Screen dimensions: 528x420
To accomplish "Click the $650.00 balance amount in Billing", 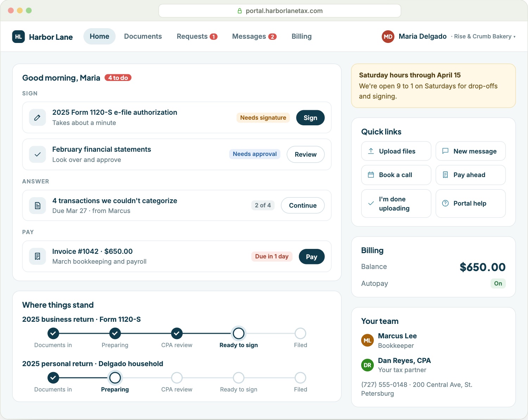I will coord(483,267).
